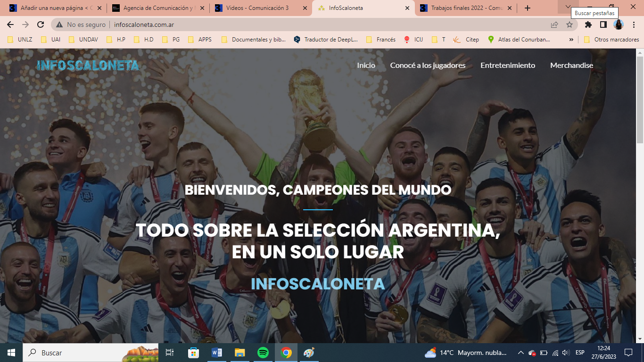Open Task View on the taskbar
Image resolution: width=644 pixels, height=362 pixels.
click(170, 353)
